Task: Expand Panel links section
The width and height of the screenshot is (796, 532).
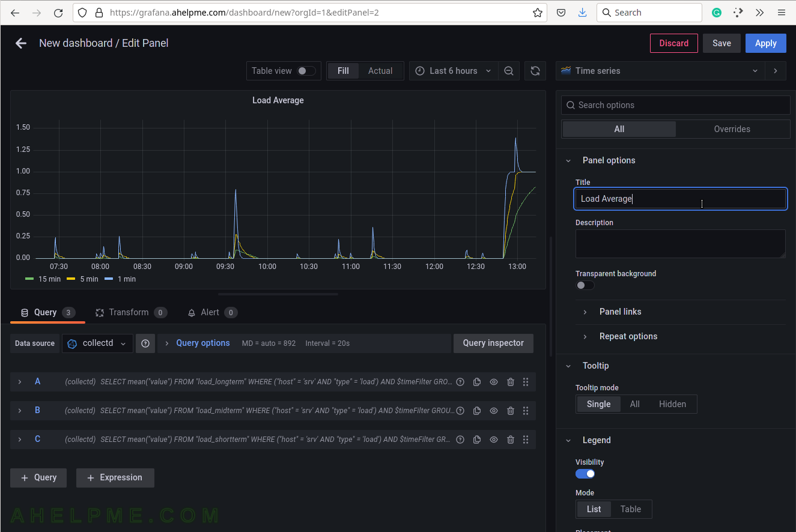Action: point(620,312)
